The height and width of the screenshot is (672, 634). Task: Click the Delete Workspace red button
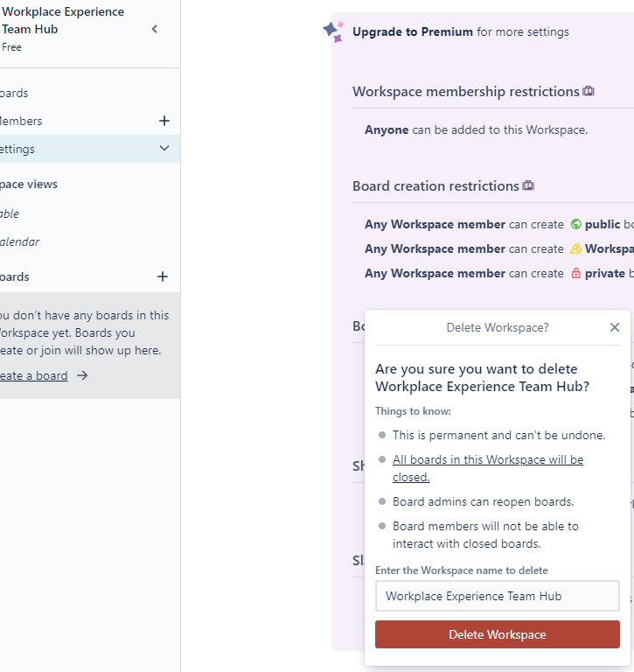point(498,634)
